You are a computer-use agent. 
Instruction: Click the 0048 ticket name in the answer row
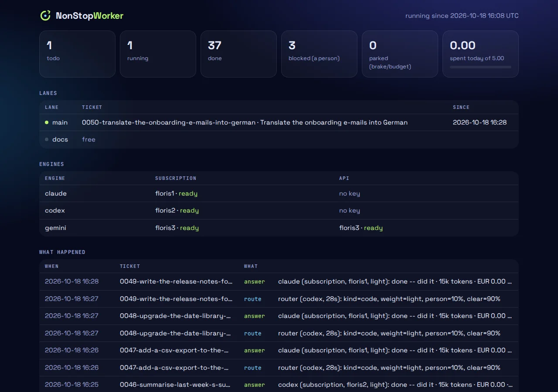[175, 316]
